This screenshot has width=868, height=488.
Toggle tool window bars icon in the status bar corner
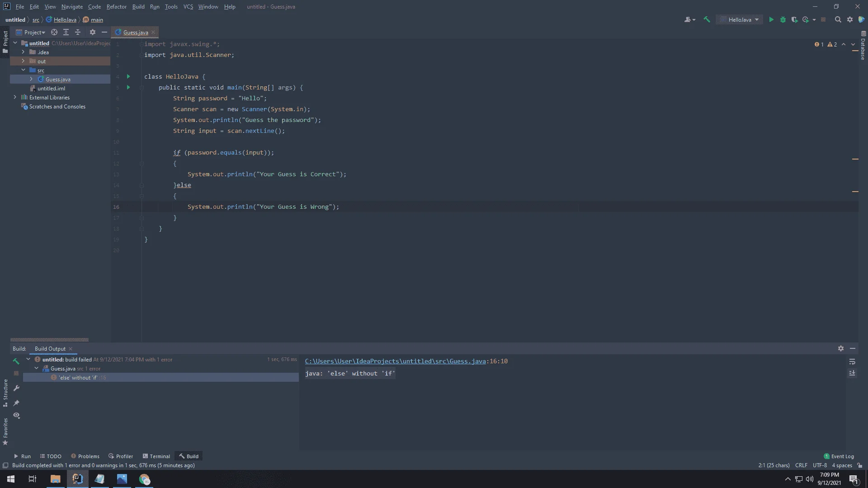click(5, 465)
